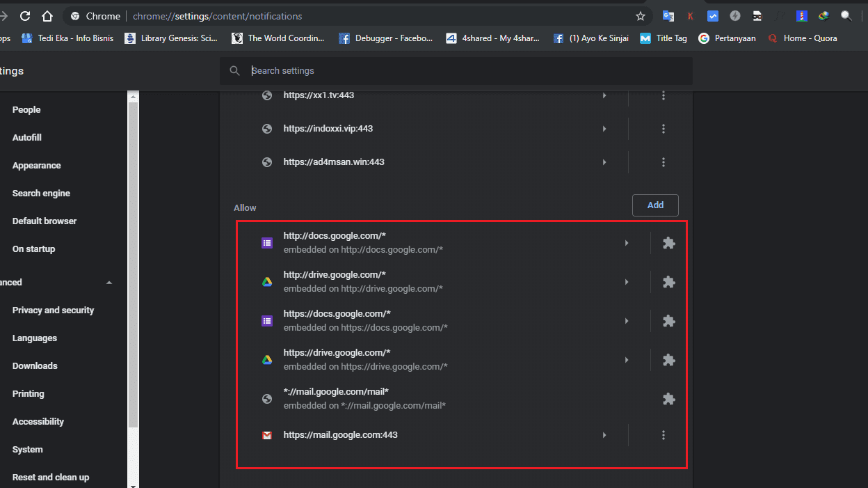Reload the page with refresh button
The height and width of the screenshot is (488, 868).
[x=25, y=16]
